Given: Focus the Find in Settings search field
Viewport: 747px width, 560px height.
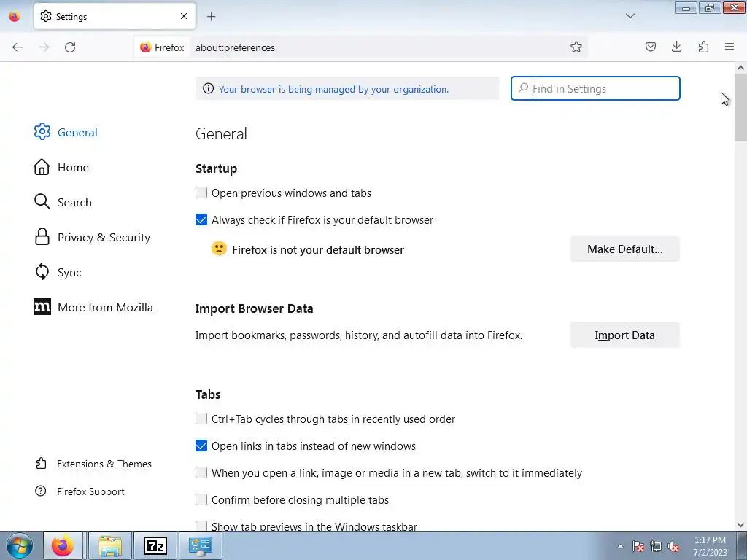Looking at the screenshot, I should point(595,88).
